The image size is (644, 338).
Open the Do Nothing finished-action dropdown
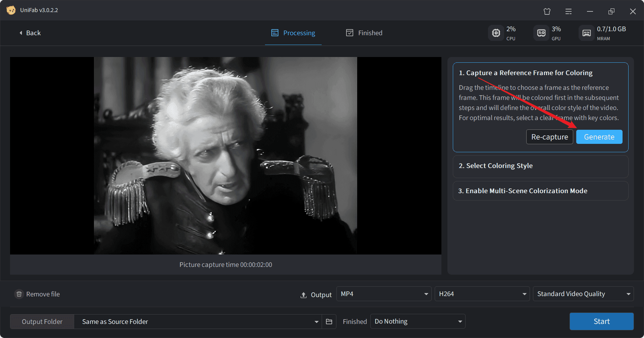(418, 321)
